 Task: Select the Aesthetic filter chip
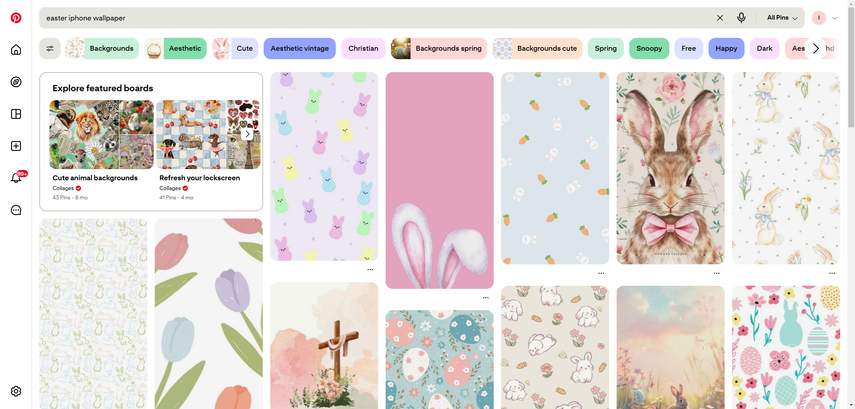click(x=176, y=49)
